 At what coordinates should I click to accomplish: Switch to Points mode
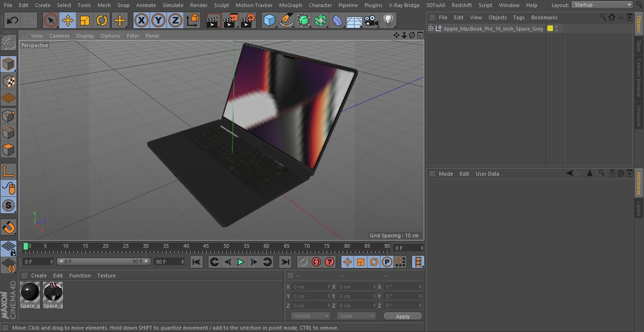click(8, 115)
